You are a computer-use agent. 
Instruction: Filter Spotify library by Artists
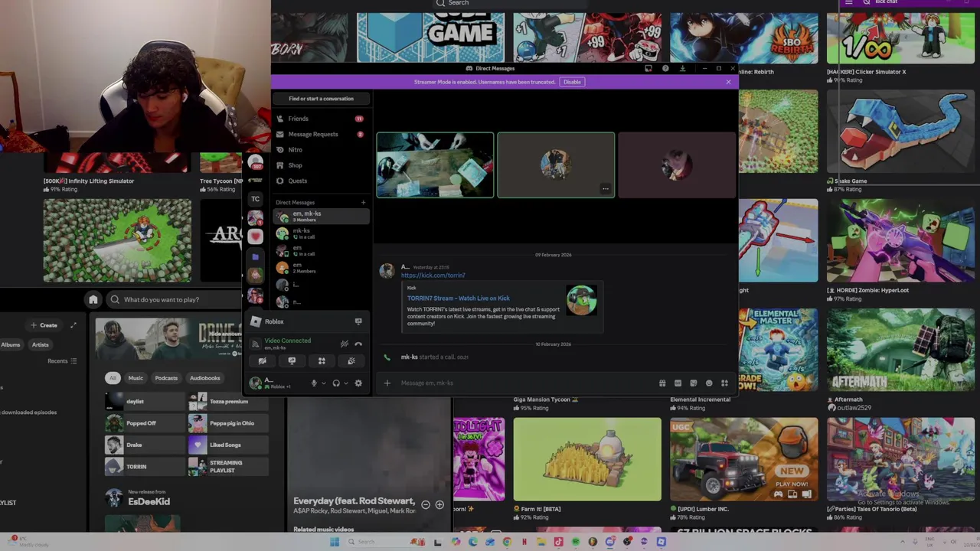[41, 344]
